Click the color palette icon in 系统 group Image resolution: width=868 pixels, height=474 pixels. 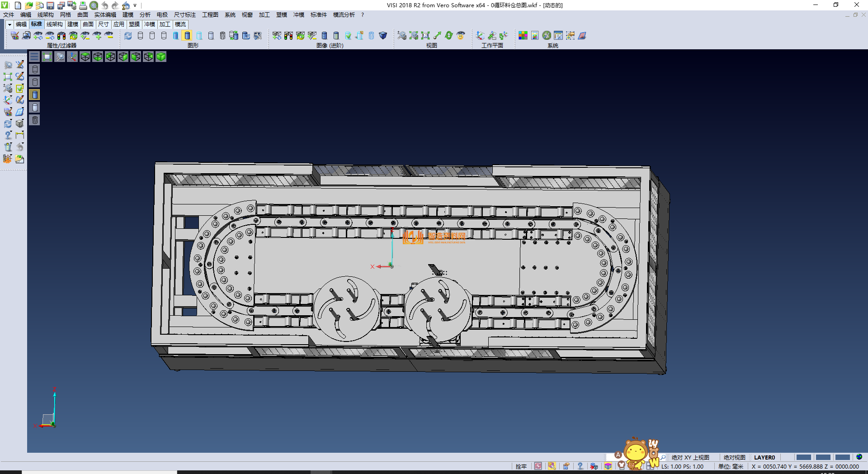tap(523, 36)
